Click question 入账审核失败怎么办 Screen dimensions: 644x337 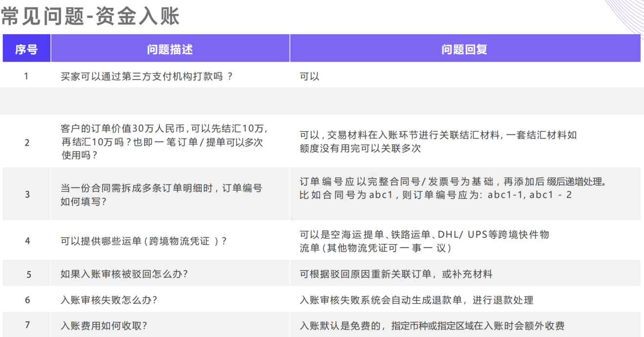pyautogui.click(x=108, y=300)
